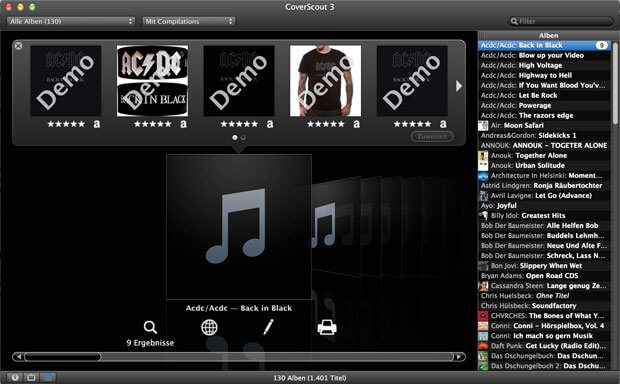Image resolution: width=620 pixels, height=384 pixels.
Task: Click the Billy Idol album cover icon
Action: tap(483, 216)
